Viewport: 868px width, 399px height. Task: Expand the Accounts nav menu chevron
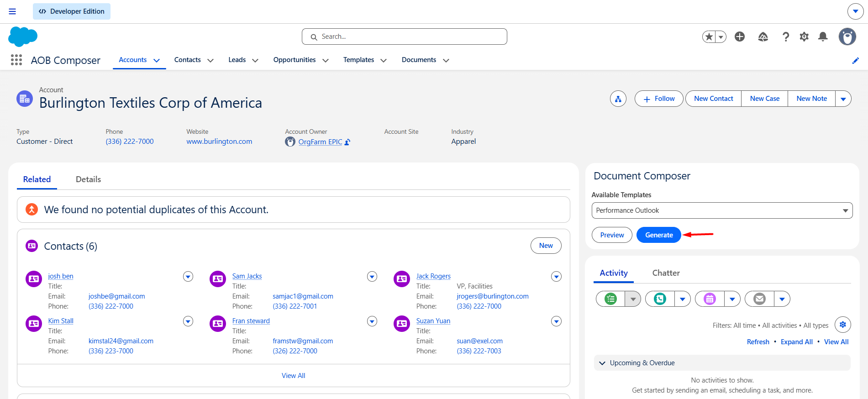point(157,60)
